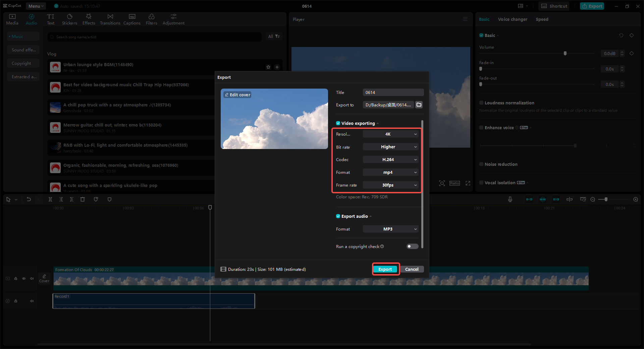Toggle the Run a copyright check switch
The width and height of the screenshot is (644, 349).
tap(412, 246)
